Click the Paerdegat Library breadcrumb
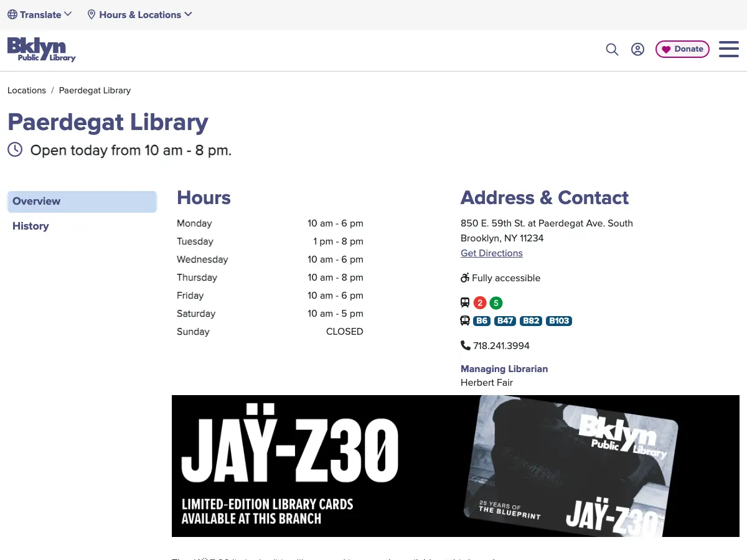Screen dimensions: 747x560 point(95,90)
